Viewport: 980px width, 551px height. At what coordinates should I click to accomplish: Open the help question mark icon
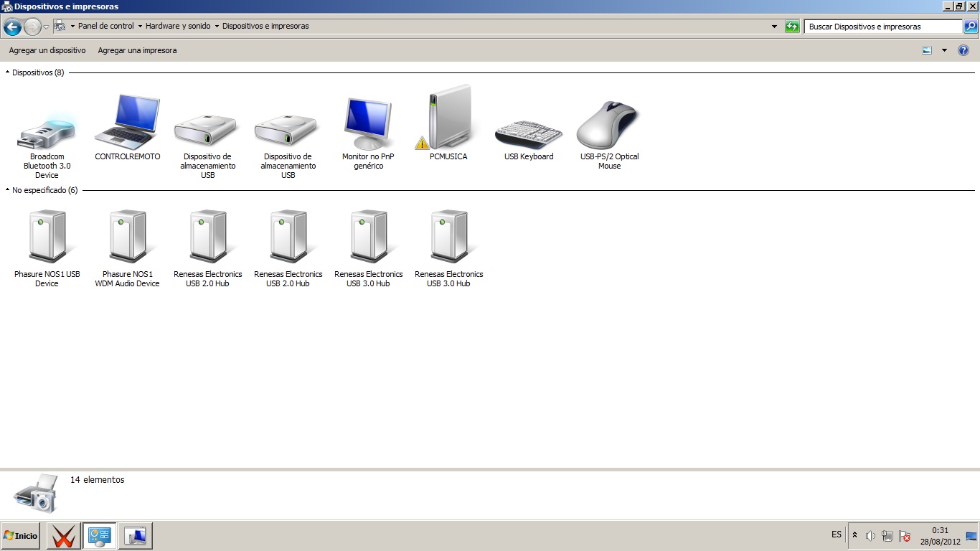point(963,50)
